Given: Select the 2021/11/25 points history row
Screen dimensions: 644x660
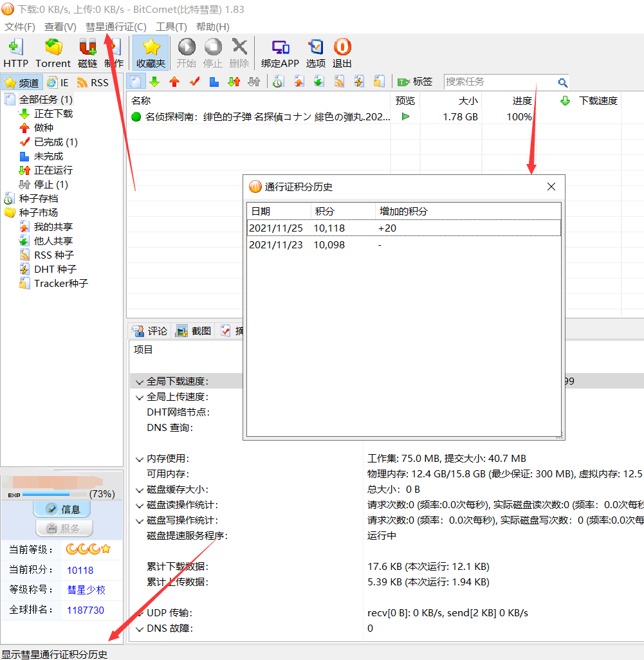Looking at the screenshot, I should 403,228.
